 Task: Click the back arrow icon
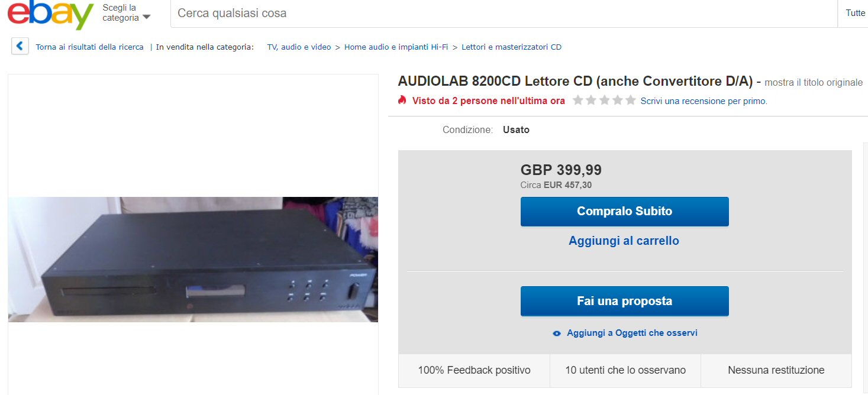[20, 46]
